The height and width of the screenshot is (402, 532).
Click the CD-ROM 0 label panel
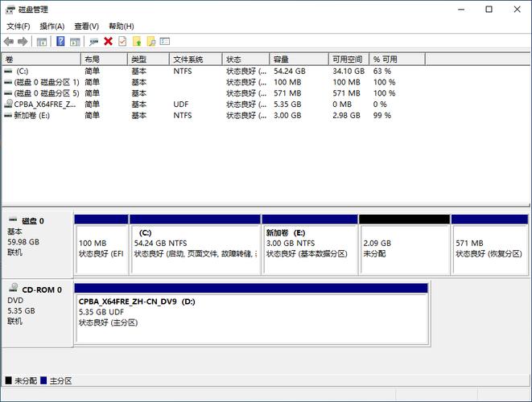pos(37,313)
